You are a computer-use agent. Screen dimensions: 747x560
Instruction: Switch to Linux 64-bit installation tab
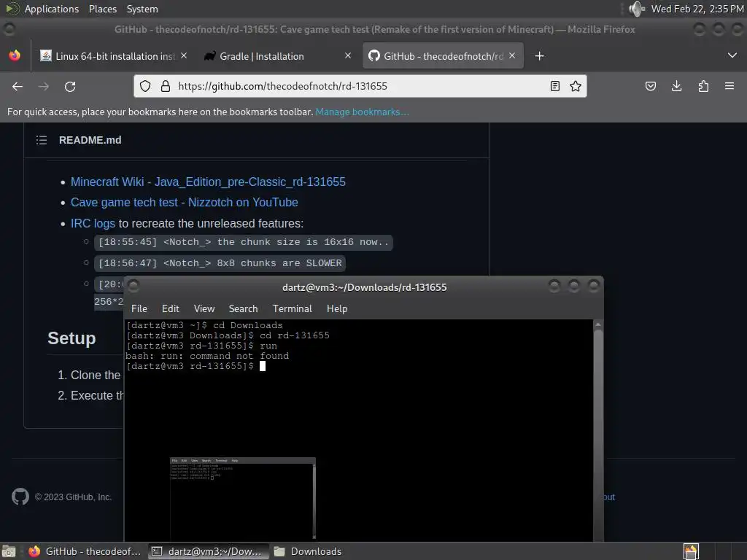113,56
